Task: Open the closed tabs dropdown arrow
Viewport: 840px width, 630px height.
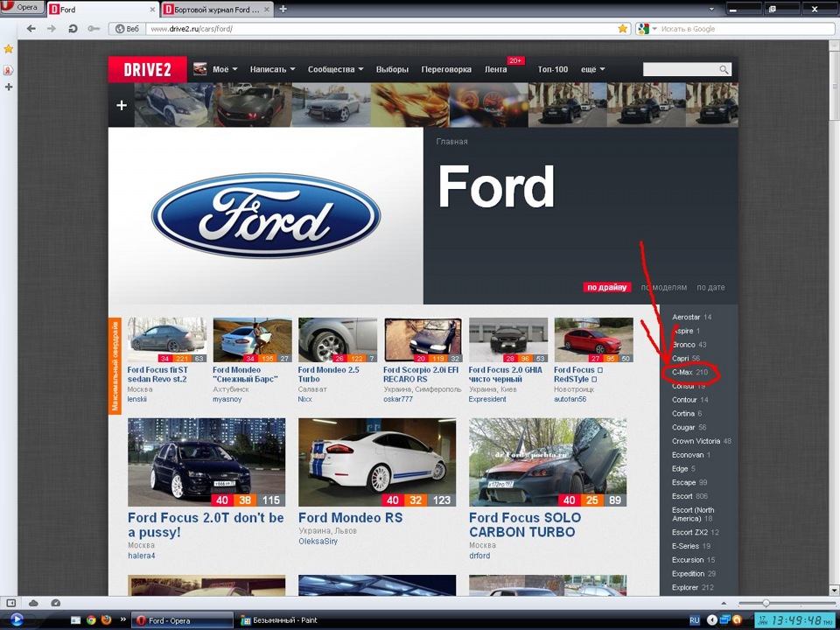Action: click(x=711, y=9)
